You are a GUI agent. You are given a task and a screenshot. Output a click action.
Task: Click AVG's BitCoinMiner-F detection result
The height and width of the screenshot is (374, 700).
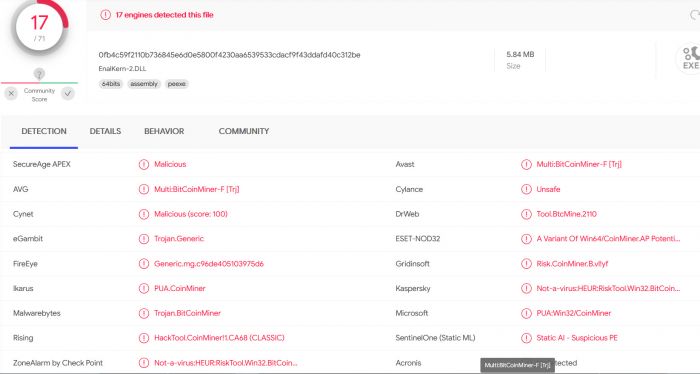[x=197, y=189]
